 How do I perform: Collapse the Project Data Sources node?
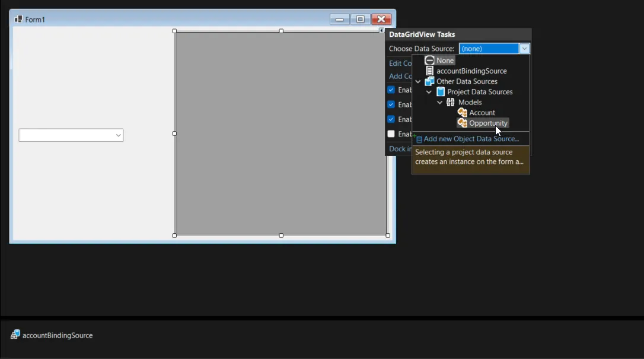429,92
